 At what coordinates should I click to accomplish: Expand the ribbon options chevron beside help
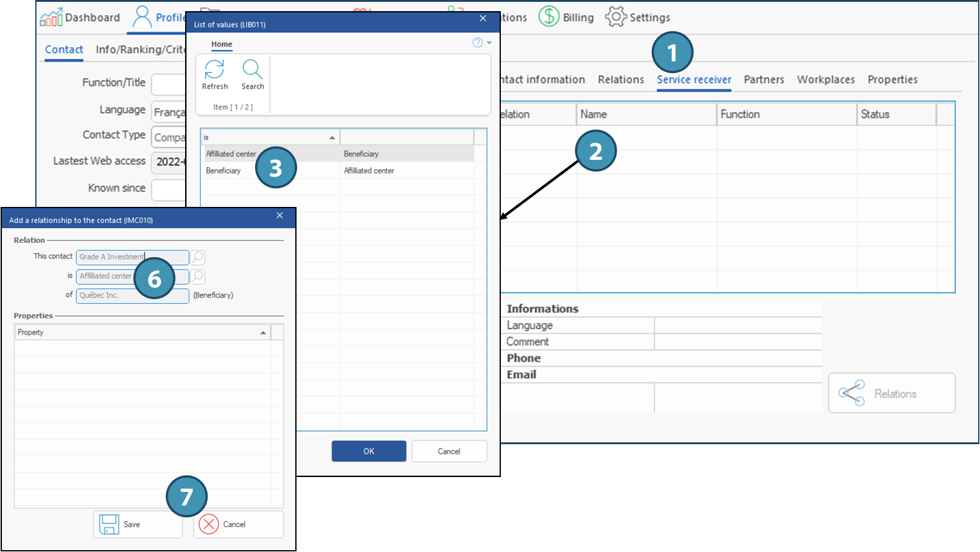pos(489,43)
